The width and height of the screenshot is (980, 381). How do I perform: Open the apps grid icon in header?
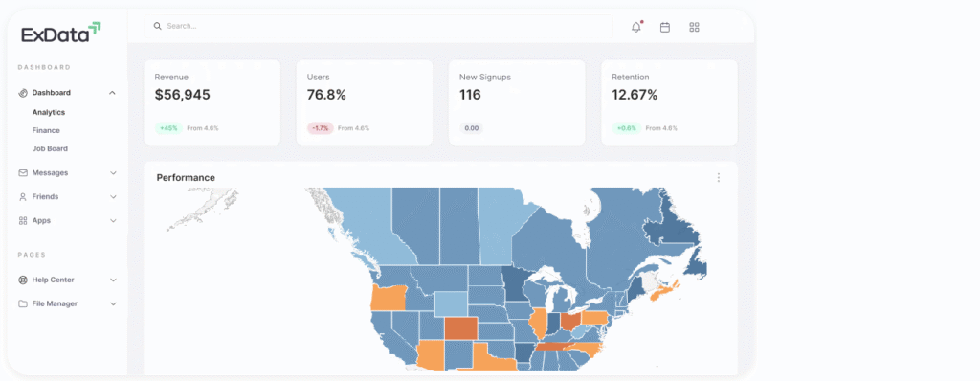[694, 27]
